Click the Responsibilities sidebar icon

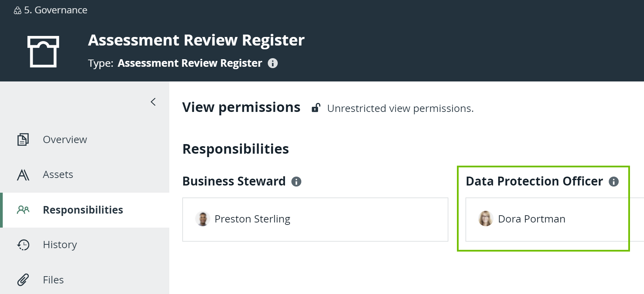(23, 210)
